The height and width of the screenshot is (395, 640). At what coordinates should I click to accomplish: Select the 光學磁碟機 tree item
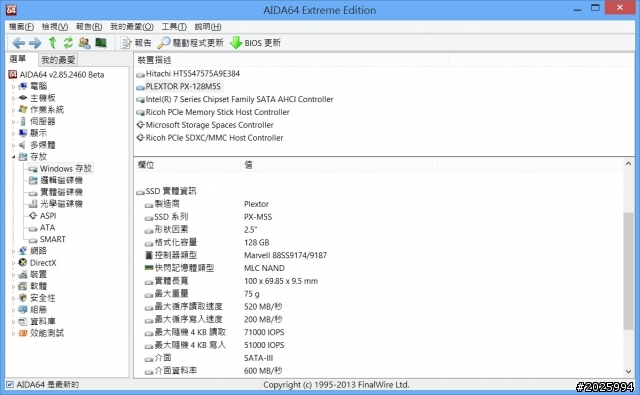(56, 204)
